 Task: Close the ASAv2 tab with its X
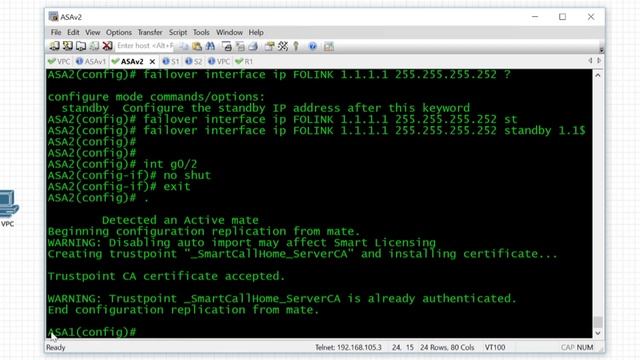[x=152, y=62]
